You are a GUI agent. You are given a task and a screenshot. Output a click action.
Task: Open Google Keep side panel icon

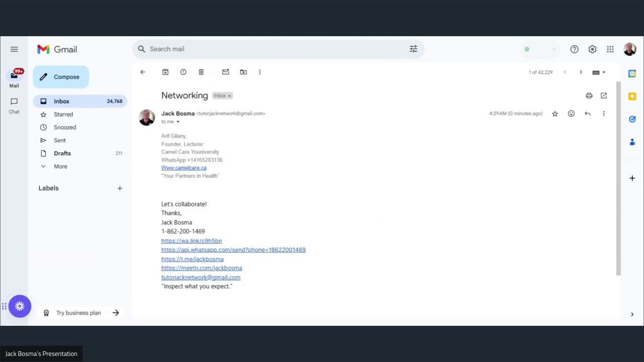click(632, 96)
